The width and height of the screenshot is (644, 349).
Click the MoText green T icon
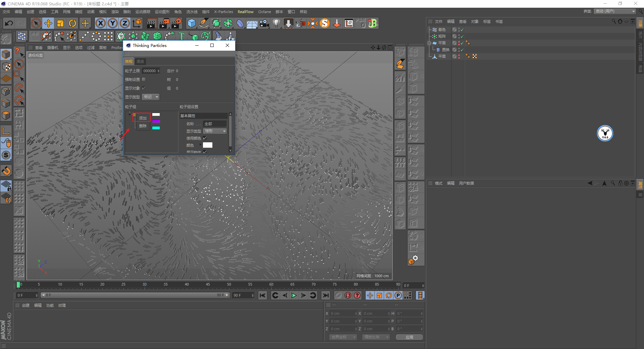181,36
